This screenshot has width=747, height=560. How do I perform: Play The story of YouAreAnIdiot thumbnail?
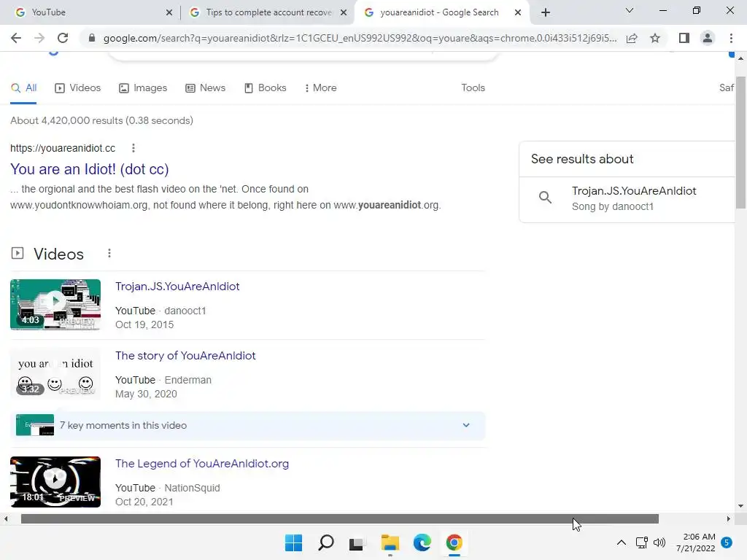(55, 374)
